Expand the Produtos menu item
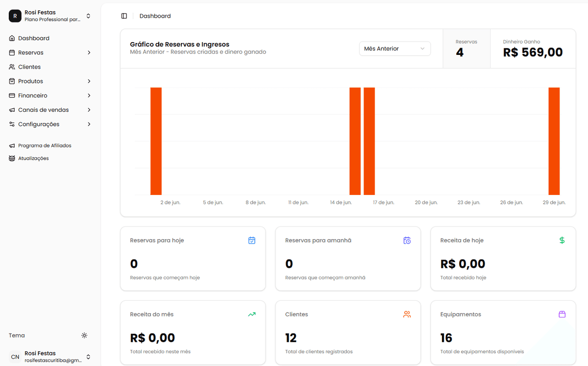Image resolution: width=588 pixels, height=366 pixels. click(31, 81)
